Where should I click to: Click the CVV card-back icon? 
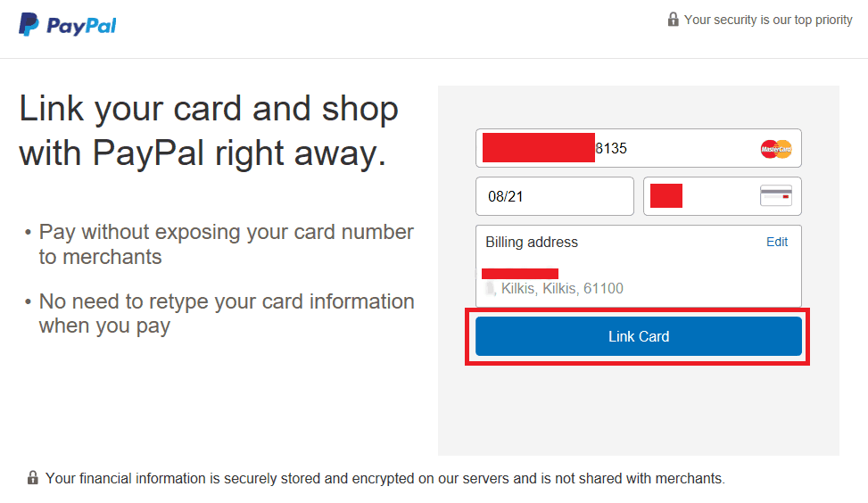(x=776, y=195)
